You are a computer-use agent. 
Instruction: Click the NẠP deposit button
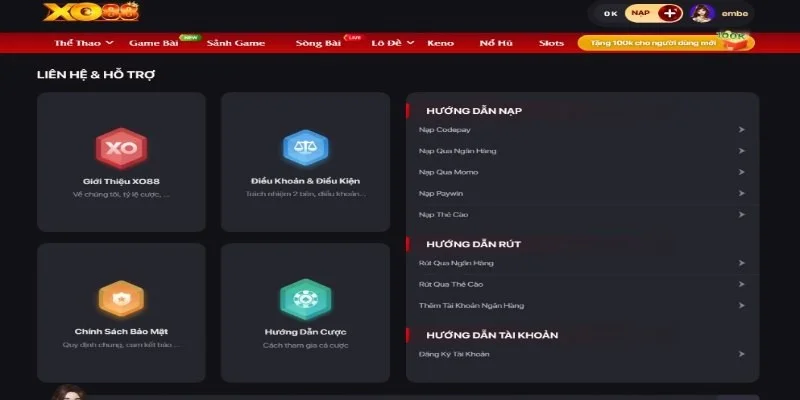(640, 13)
